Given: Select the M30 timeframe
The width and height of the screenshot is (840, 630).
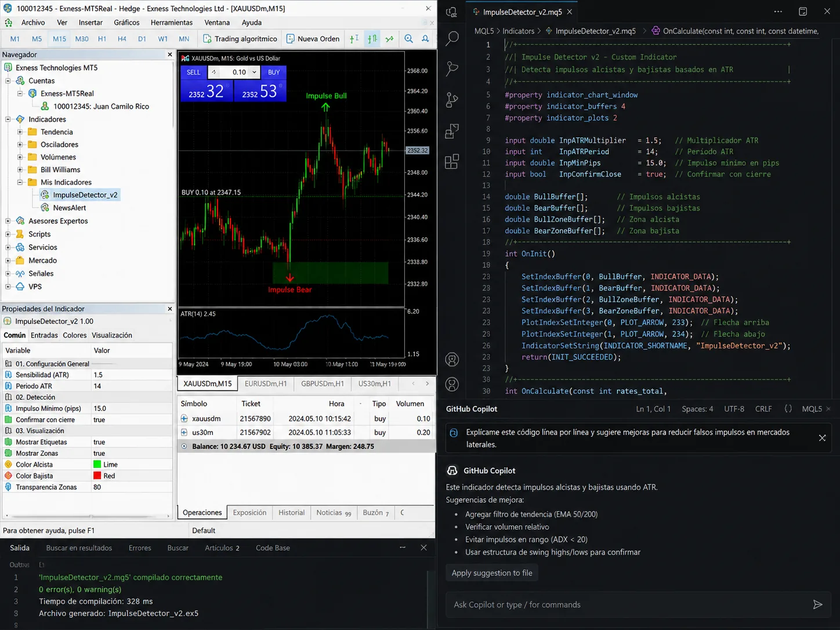Looking at the screenshot, I should pos(82,39).
